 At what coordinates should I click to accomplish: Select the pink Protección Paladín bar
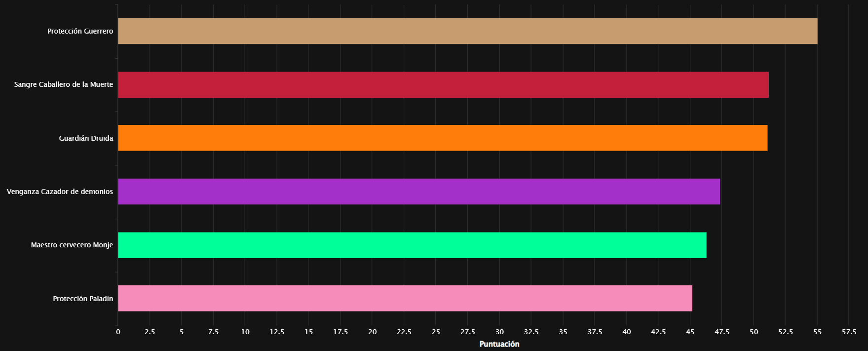(405, 298)
